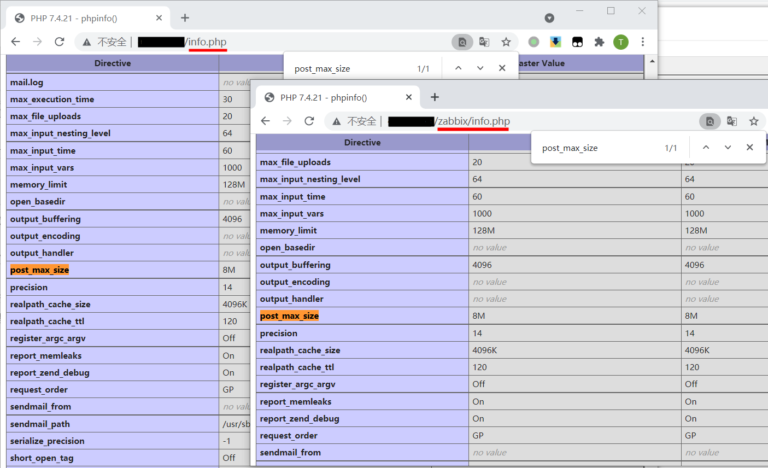The image size is (768, 468).
Task: Close the find bar in the front window
Action: 750,147
